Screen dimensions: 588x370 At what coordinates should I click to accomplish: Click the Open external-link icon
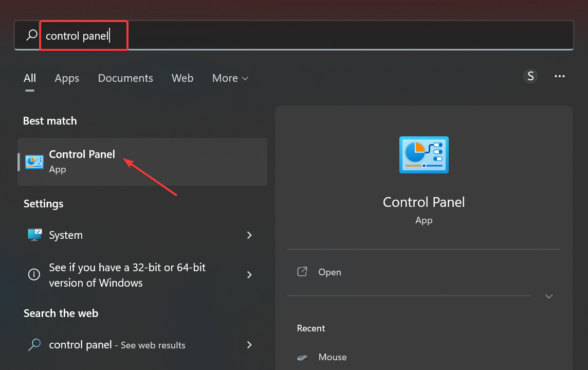point(302,272)
